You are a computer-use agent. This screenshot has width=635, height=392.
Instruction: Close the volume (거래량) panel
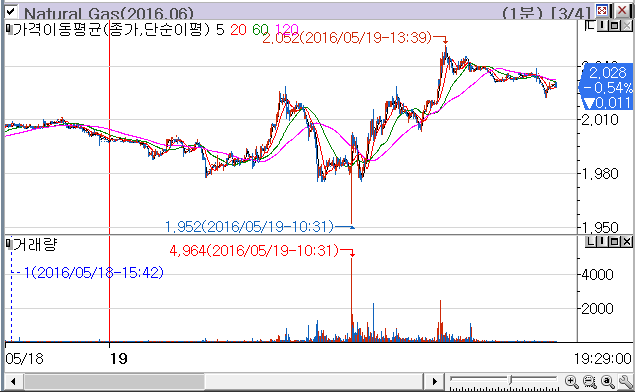tap(627, 242)
